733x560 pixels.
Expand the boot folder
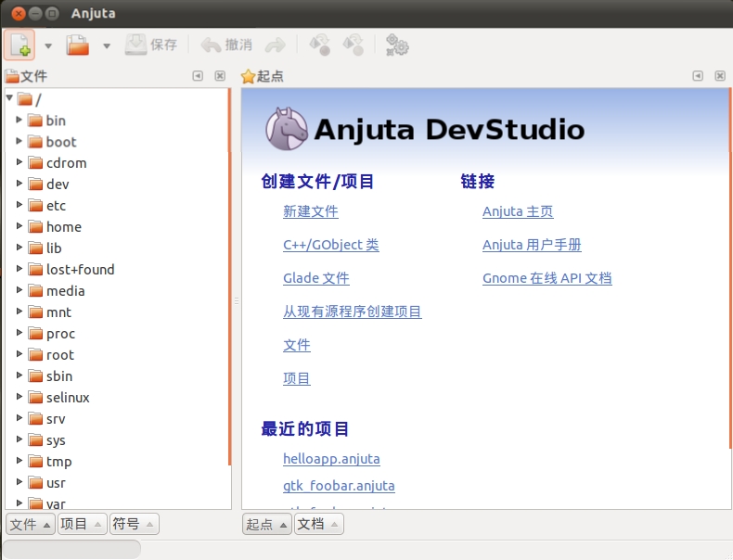(x=19, y=141)
